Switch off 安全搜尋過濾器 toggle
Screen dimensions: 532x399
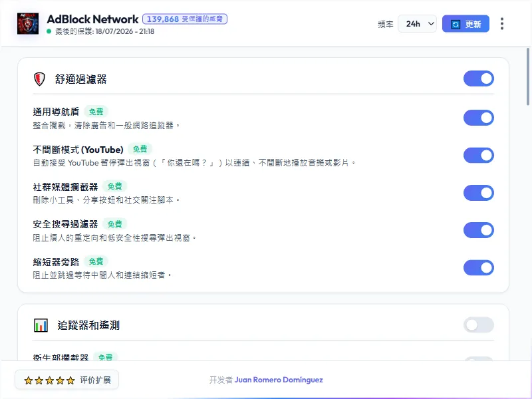(478, 230)
